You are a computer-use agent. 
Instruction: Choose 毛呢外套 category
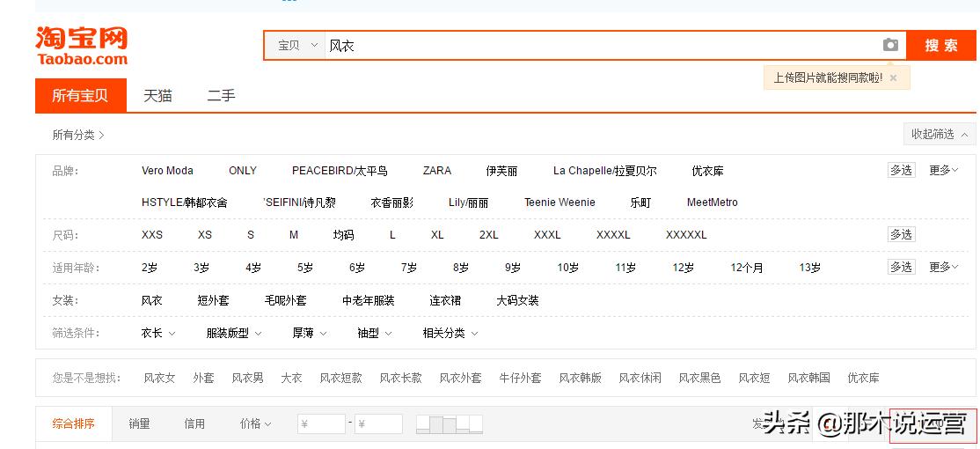[286, 301]
